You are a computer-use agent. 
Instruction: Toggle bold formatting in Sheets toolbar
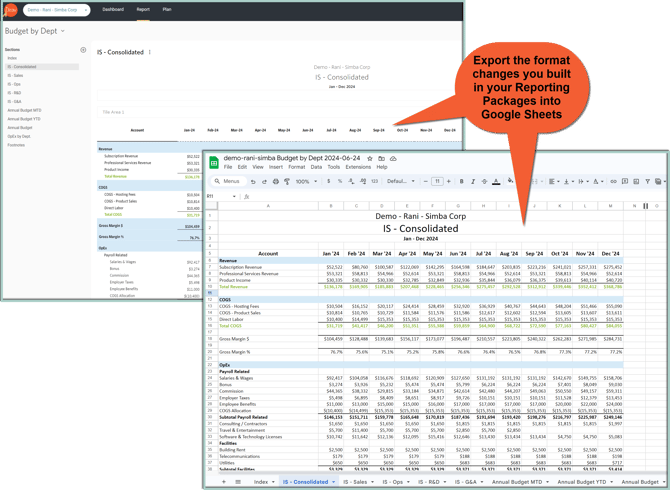click(x=461, y=182)
